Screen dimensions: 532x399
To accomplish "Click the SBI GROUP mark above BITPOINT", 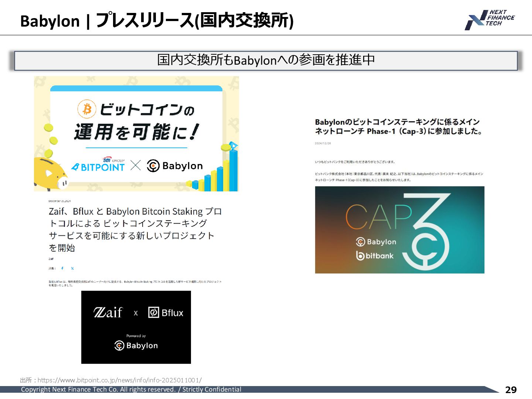I will [x=113, y=160].
